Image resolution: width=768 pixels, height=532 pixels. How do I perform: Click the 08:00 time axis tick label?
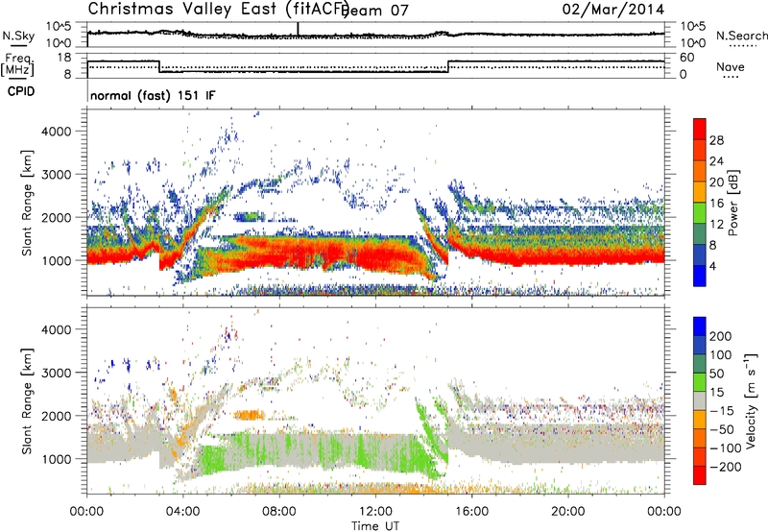pos(279,512)
